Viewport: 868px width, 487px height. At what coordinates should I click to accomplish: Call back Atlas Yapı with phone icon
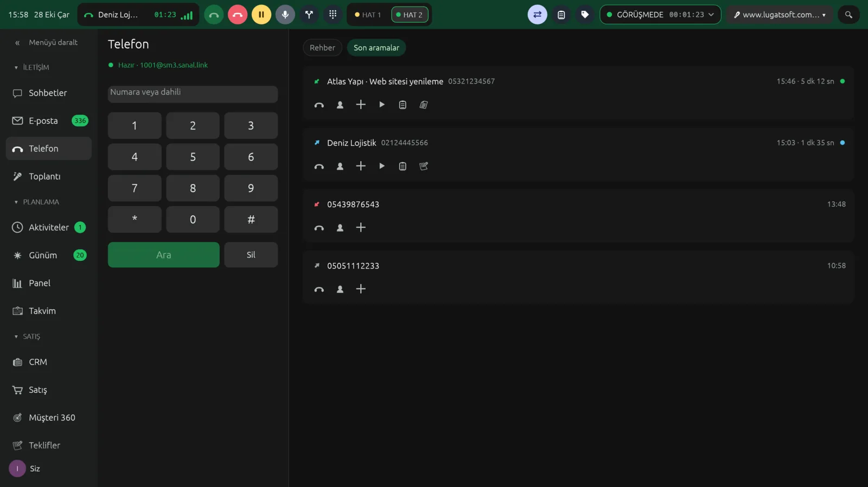(x=319, y=105)
